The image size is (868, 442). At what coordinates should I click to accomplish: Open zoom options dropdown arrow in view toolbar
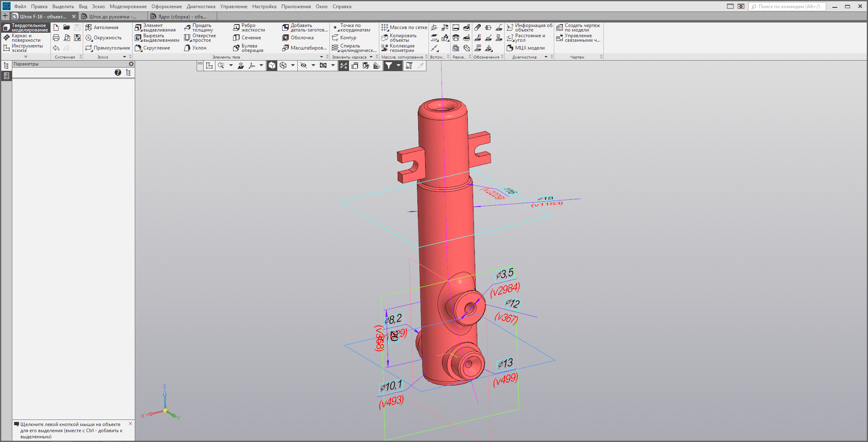click(x=231, y=65)
